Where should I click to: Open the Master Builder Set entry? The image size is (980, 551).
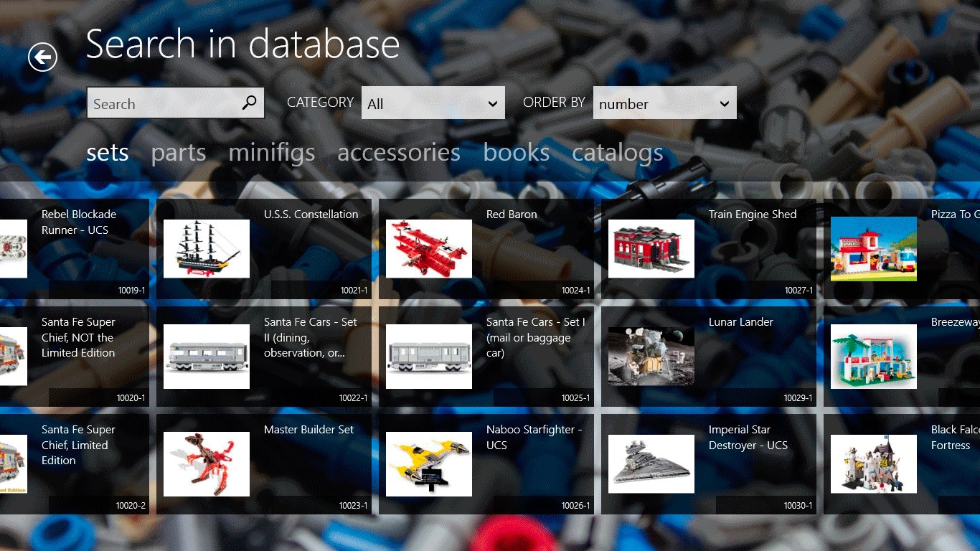(264, 464)
